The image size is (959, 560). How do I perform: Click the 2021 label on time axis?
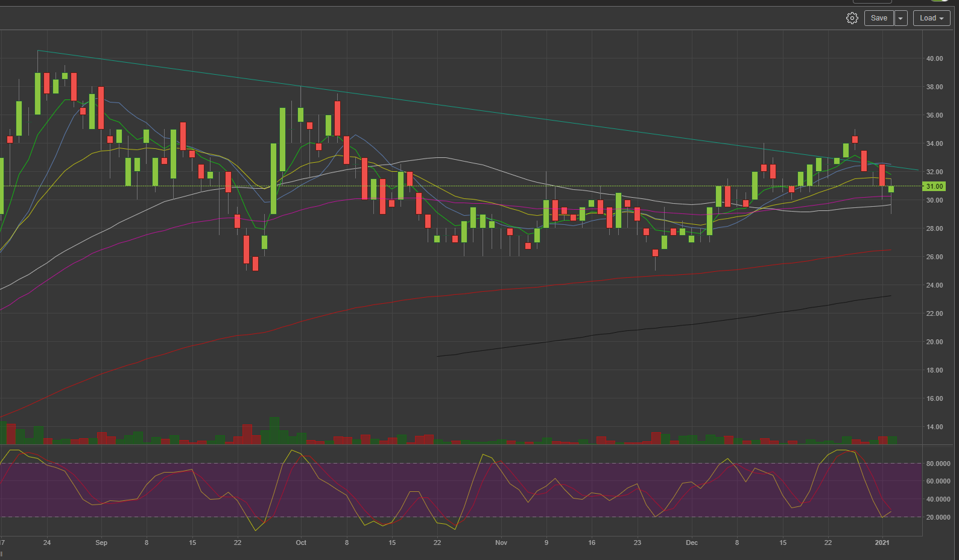[x=882, y=543]
